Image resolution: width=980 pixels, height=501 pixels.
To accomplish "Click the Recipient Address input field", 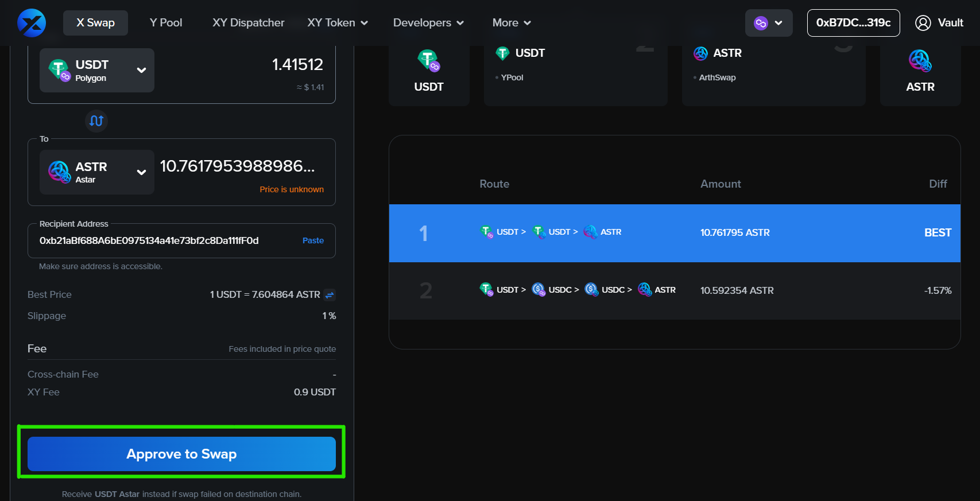I will click(181, 240).
